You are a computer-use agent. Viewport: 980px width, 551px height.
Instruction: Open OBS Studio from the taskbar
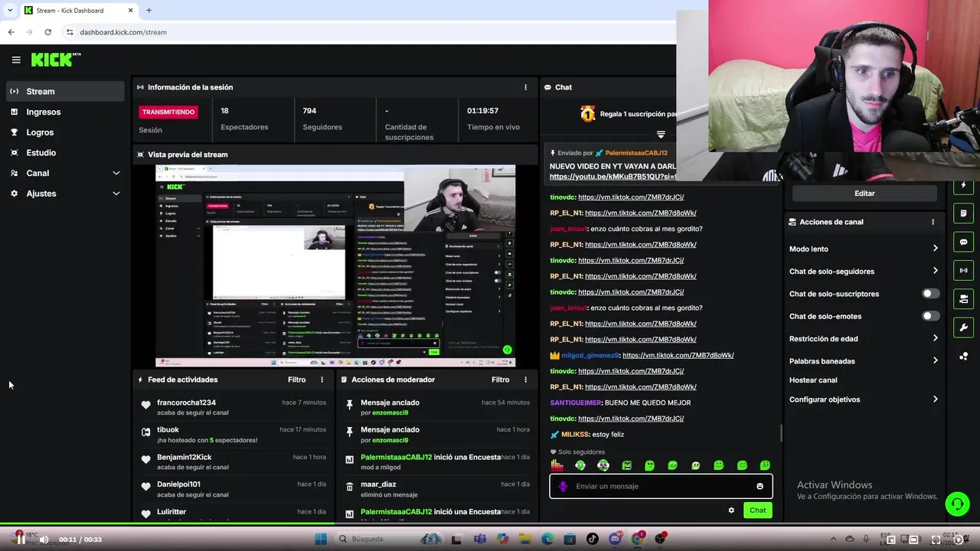coord(660,539)
